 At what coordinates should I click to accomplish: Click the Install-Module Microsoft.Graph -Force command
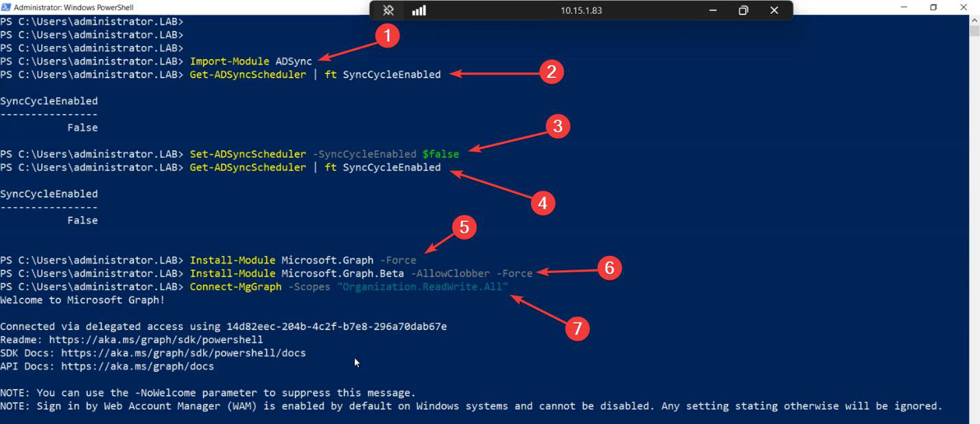pos(303,260)
